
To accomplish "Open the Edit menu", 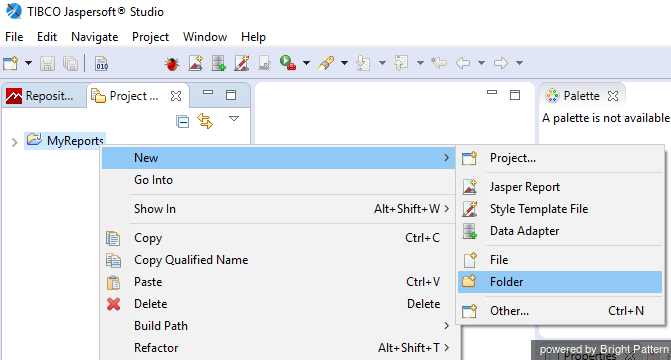I will tap(47, 37).
